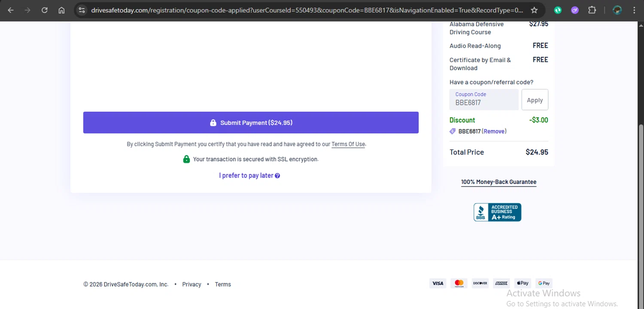The height and width of the screenshot is (309, 644).
Task: Choose I prefer to pay later
Action: [x=246, y=175]
